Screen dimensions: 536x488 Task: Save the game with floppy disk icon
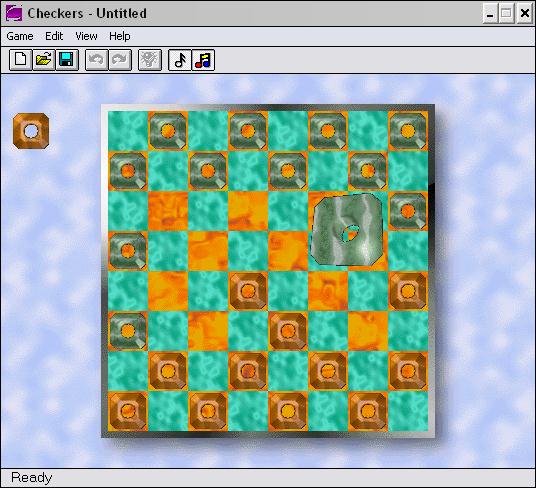67,60
